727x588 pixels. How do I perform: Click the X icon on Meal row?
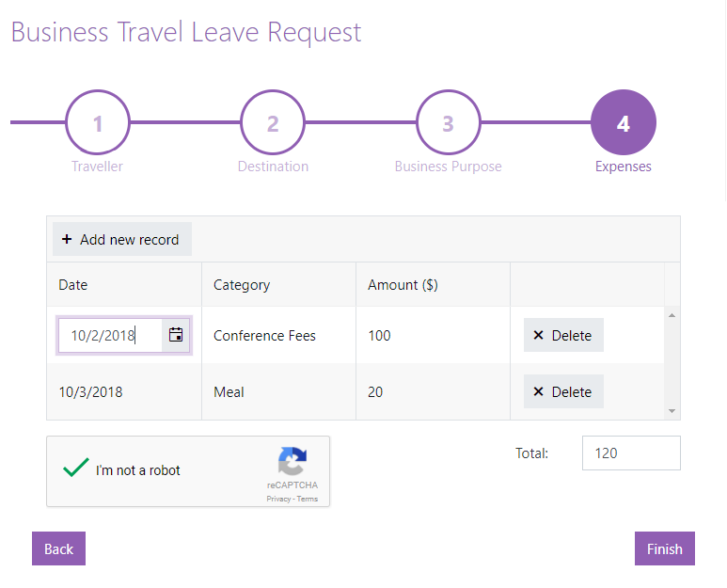539,391
